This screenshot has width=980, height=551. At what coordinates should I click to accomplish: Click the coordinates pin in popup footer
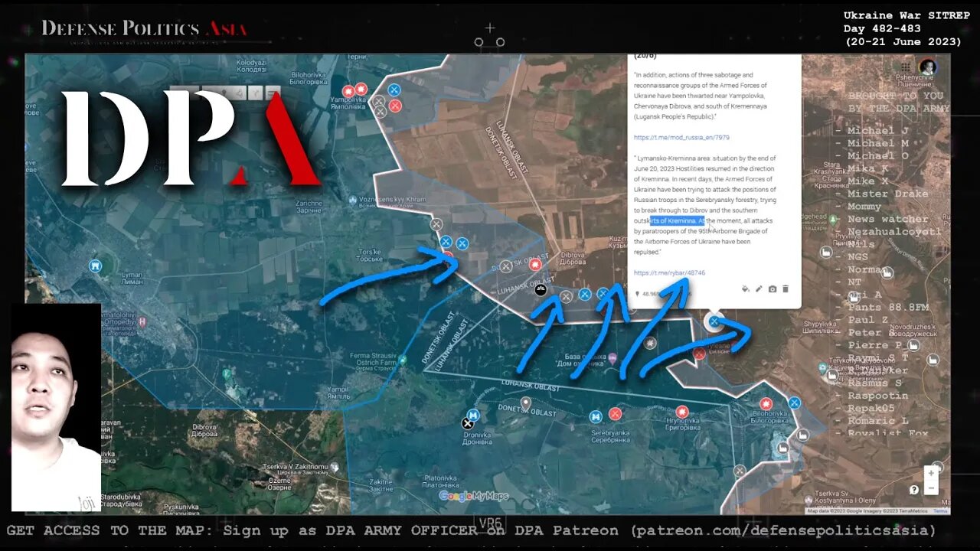click(638, 293)
